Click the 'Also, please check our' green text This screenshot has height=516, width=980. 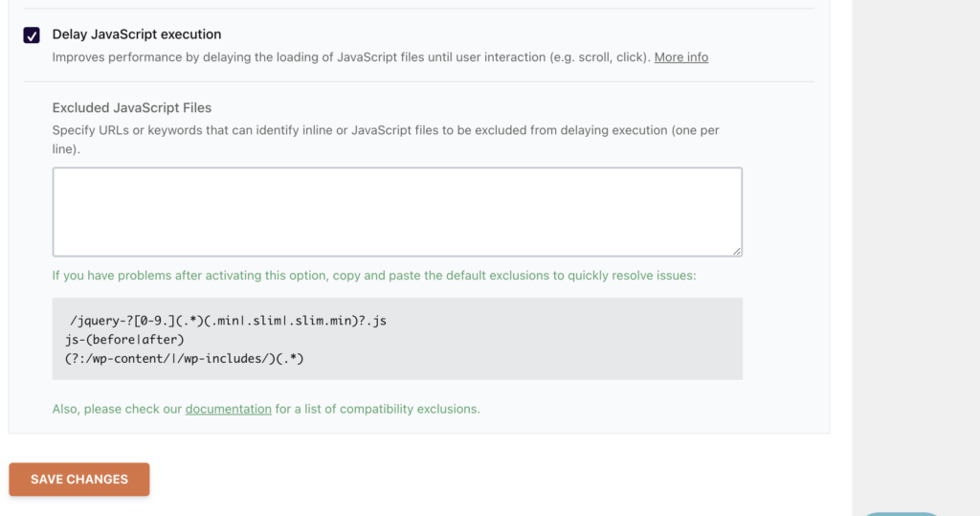click(x=117, y=409)
